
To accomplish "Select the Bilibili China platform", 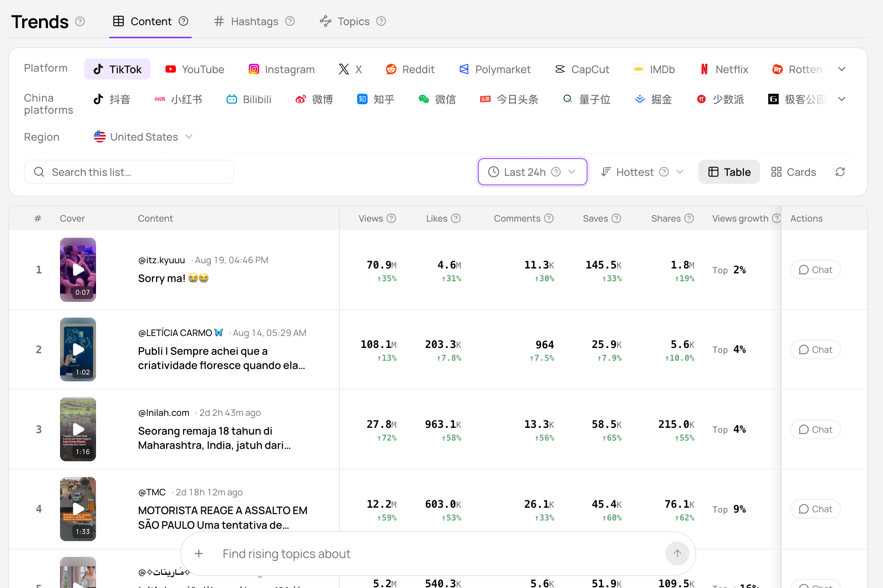I will (x=249, y=99).
